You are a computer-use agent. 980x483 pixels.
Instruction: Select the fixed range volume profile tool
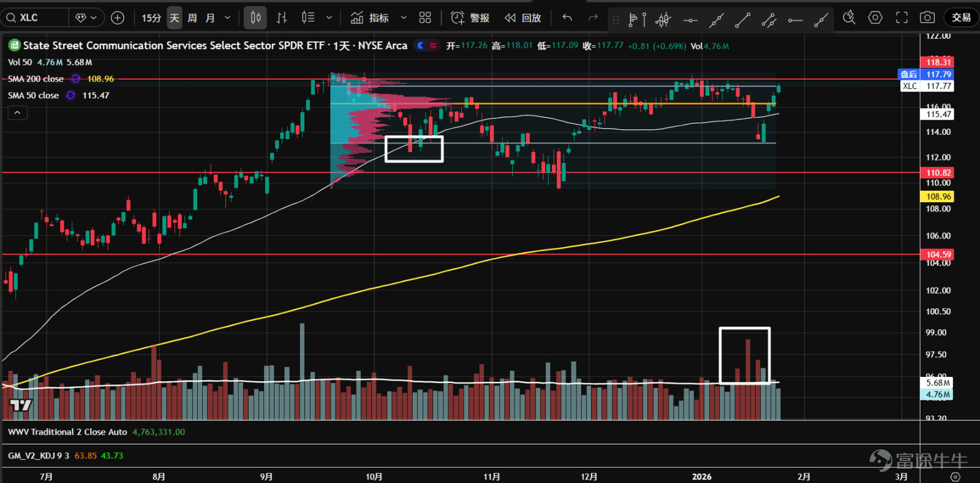(637, 20)
